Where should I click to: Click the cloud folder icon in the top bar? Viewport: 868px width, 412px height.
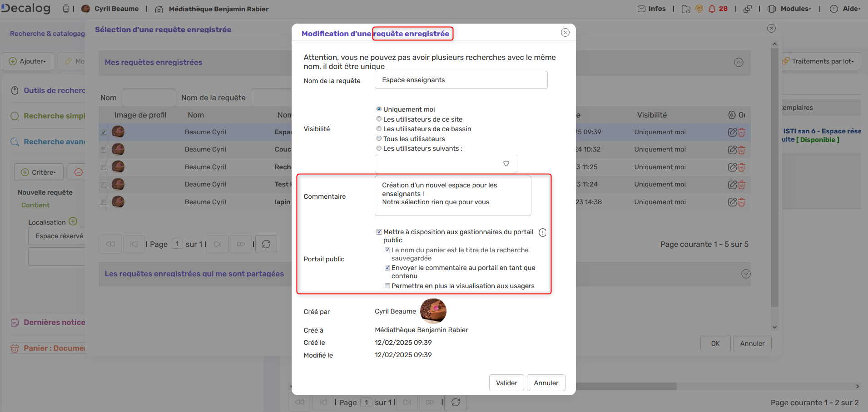[686, 9]
